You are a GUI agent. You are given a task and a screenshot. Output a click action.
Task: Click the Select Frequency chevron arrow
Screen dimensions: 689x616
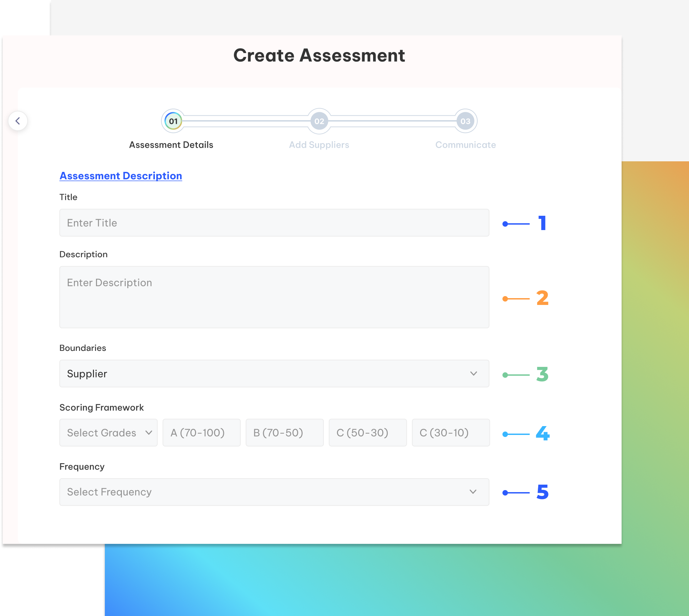[x=473, y=492]
